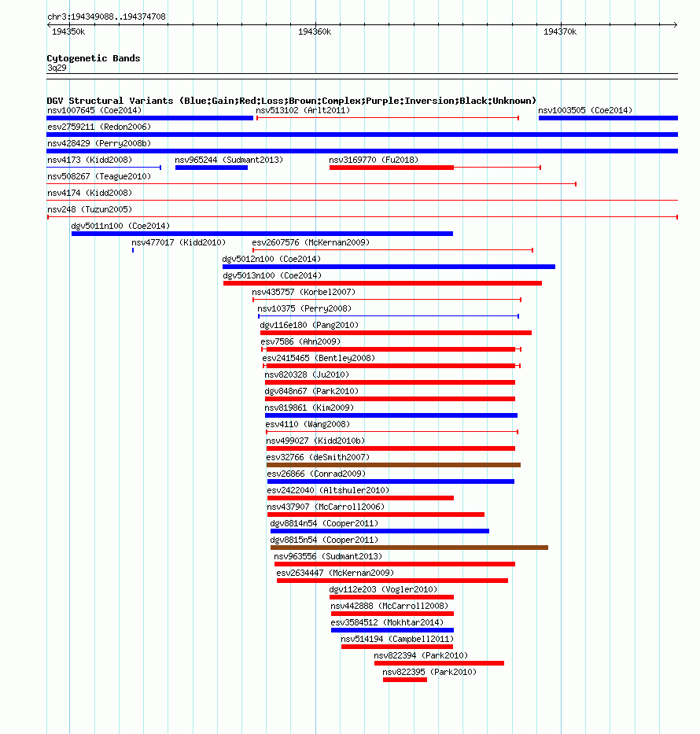Click the right arrow at the ruler end

pyautogui.click(x=675, y=24)
